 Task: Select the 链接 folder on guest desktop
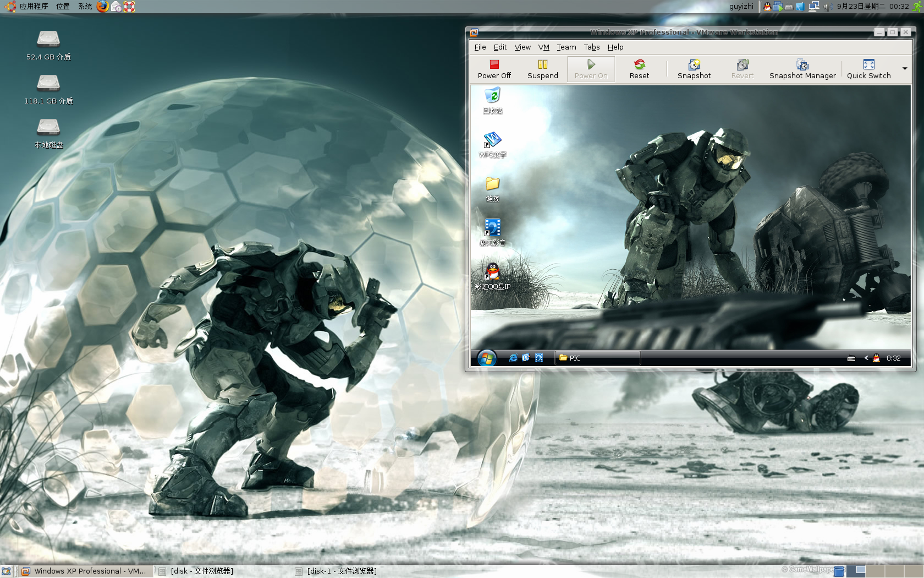pos(492,189)
